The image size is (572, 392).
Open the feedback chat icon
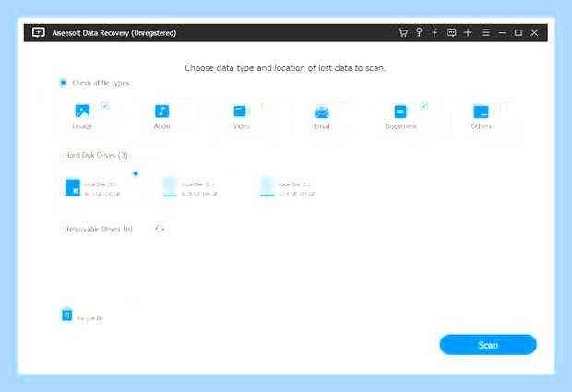click(x=451, y=33)
